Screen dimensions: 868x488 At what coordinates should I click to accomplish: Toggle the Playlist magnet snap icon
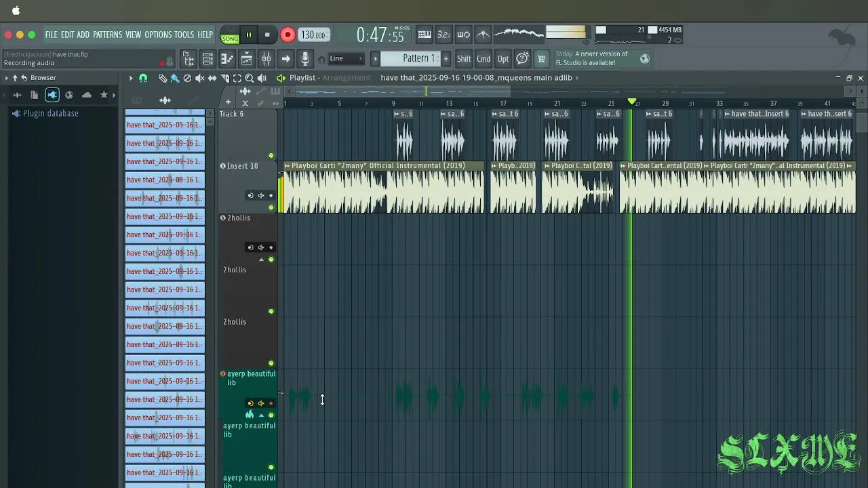pos(143,78)
